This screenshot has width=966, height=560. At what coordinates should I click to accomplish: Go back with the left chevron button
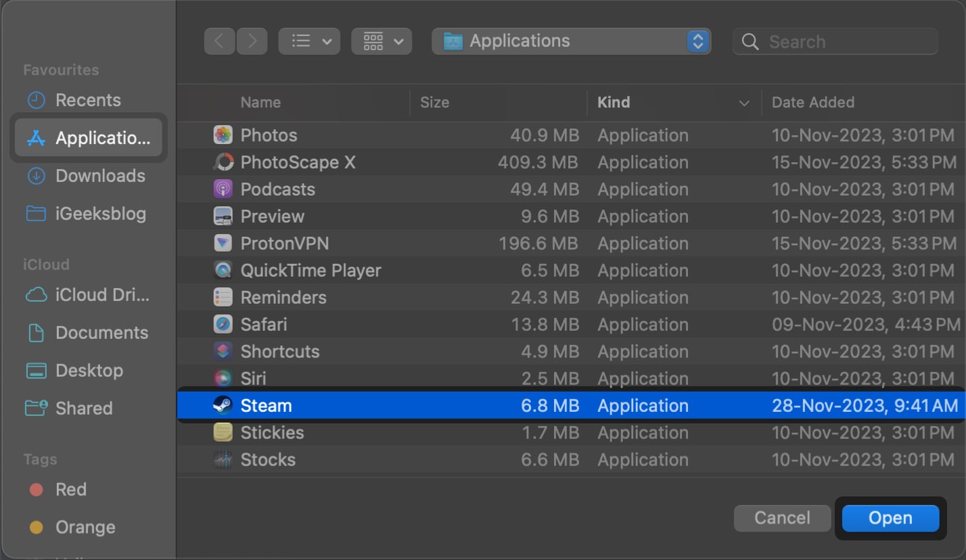click(218, 41)
